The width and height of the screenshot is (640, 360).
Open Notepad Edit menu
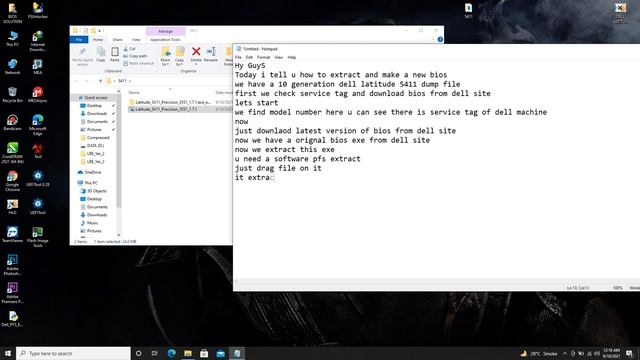[249, 57]
